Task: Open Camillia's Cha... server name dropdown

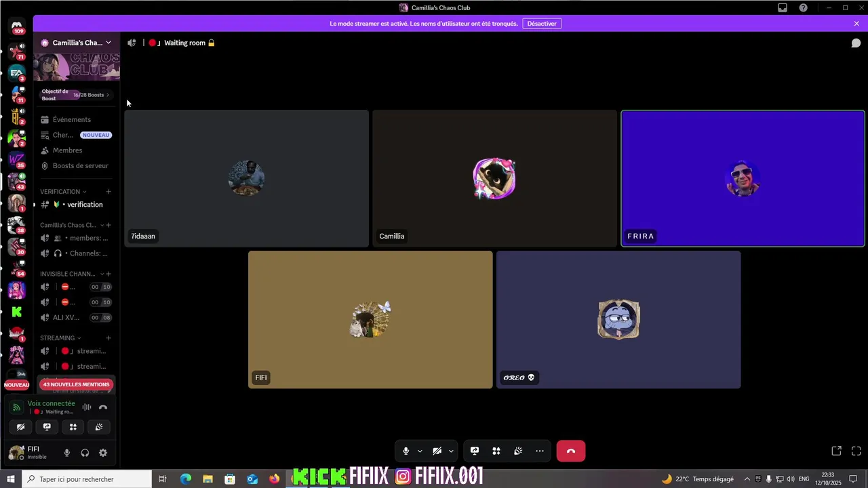Action: [x=76, y=43]
